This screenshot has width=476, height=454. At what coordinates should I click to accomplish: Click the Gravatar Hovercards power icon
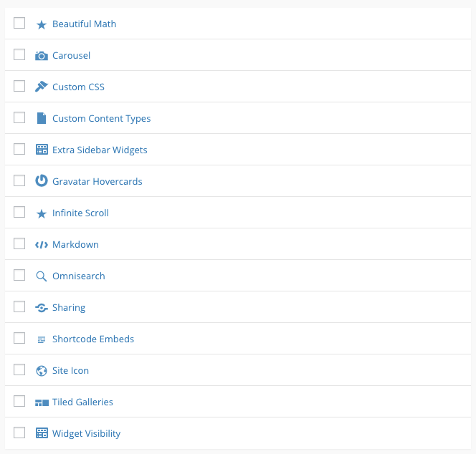(42, 180)
